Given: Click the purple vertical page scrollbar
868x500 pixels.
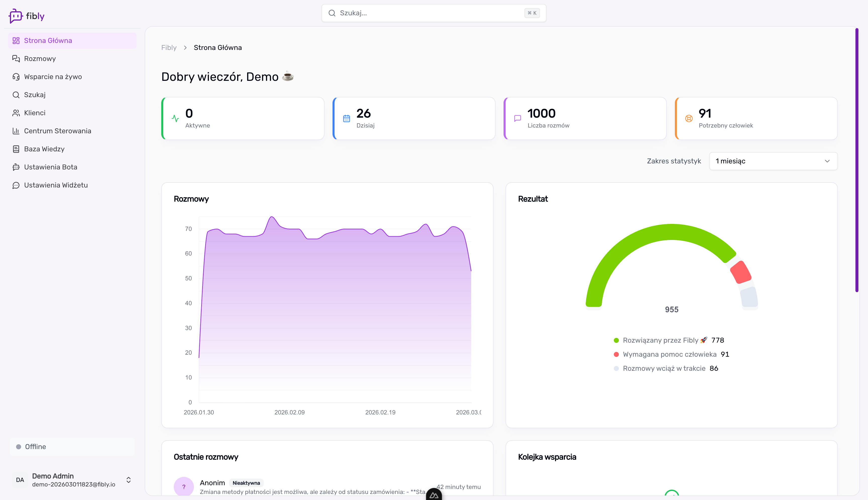Looking at the screenshot, I should click(x=857, y=160).
